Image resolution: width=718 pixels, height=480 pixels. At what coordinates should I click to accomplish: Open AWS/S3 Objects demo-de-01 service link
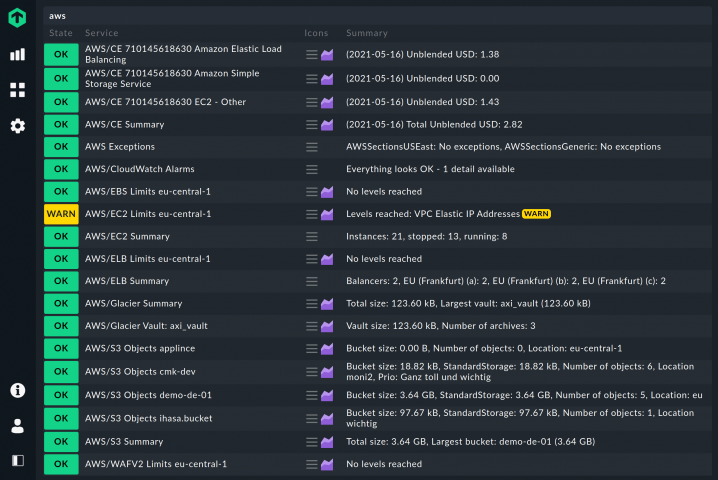[x=148, y=395]
